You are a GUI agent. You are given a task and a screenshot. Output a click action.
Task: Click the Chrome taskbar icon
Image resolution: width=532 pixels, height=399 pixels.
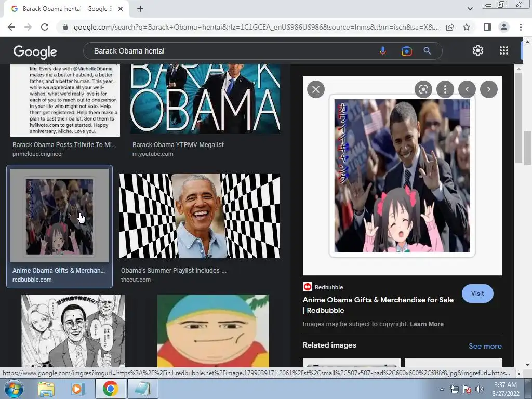coord(111,389)
